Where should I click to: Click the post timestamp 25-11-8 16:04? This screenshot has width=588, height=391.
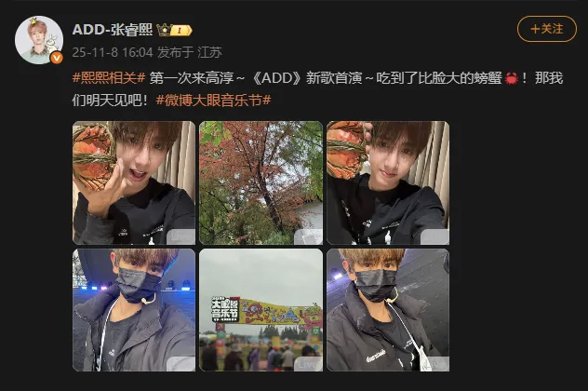[x=113, y=52]
